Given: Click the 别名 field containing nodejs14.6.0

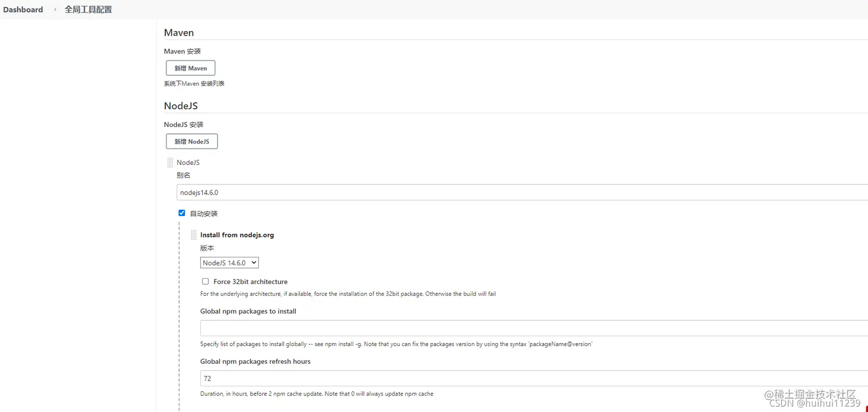Looking at the screenshot, I should pos(522,192).
